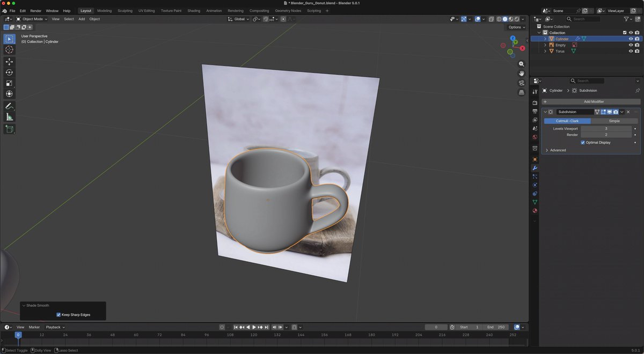
Task: Select the Move tool
Action: 9,62
